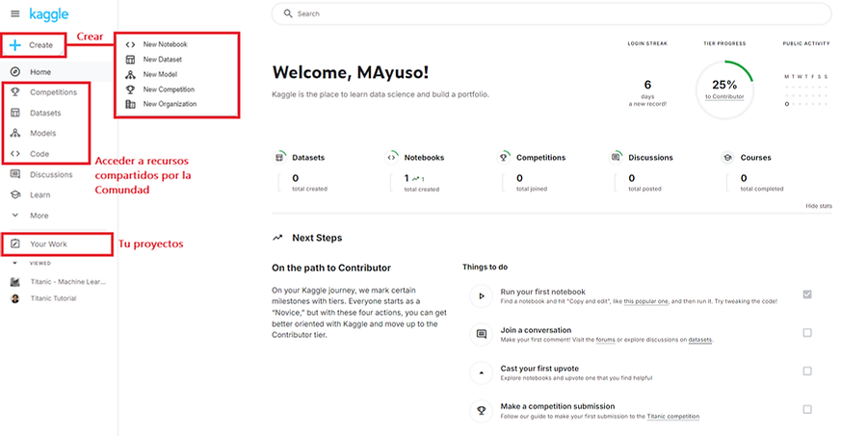Click the Hide stats link
This screenshot has width=868, height=436.
[x=819, y=206]
